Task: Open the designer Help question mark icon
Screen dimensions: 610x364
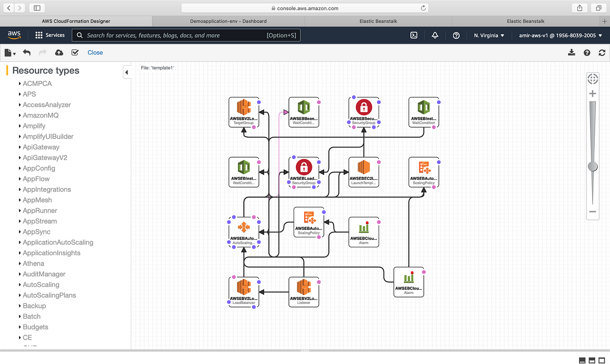Action: point(587,53)
